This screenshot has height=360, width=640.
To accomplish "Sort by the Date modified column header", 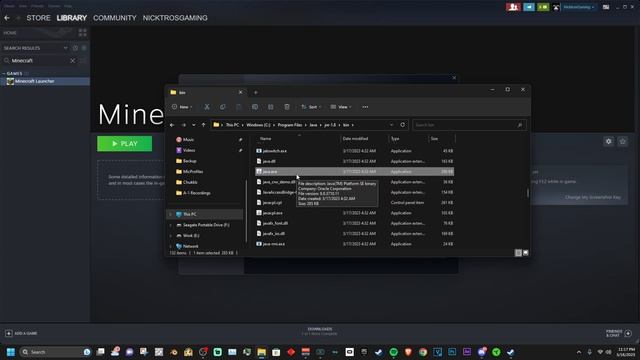I will click(356, 139).
